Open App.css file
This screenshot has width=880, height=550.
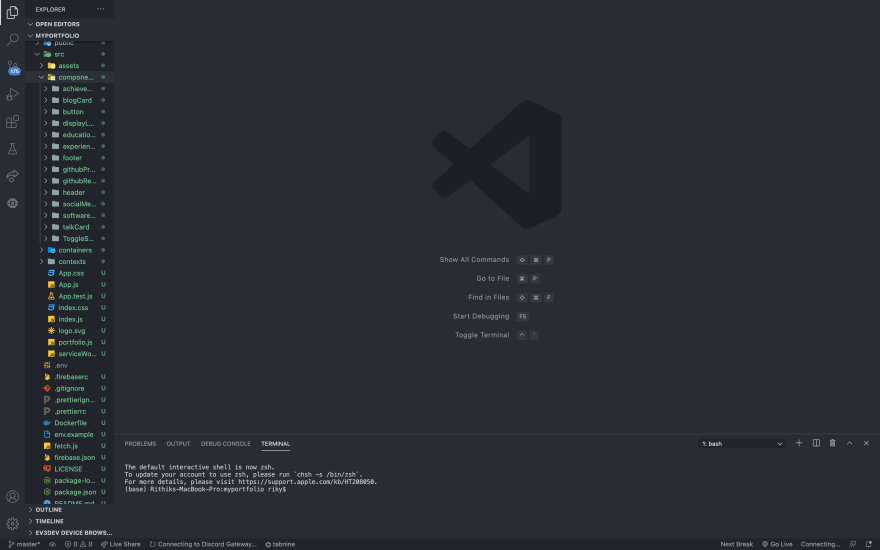pyautogui.click(x=70, y=273)
